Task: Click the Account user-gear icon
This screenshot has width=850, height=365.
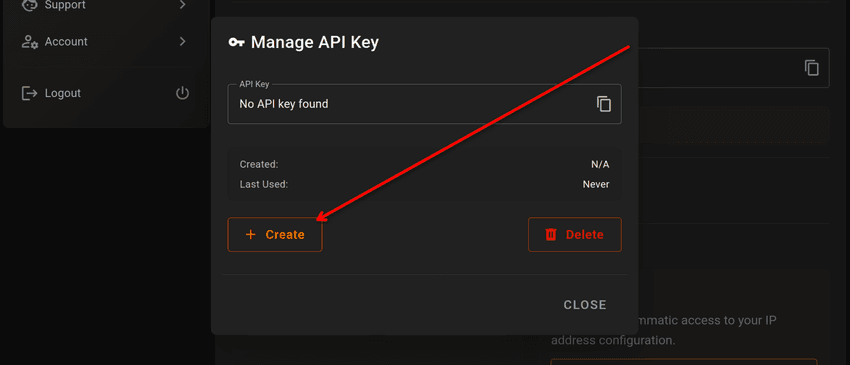Action: (x=29, y=42)
